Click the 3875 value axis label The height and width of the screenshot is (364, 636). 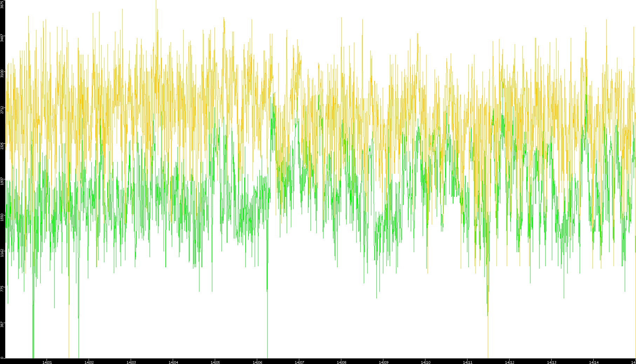2,4
